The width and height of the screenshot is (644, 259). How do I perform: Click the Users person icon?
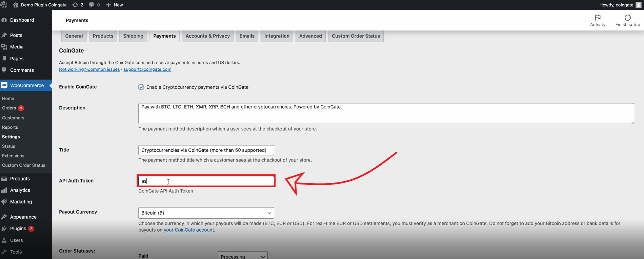(x=4, y=240)
